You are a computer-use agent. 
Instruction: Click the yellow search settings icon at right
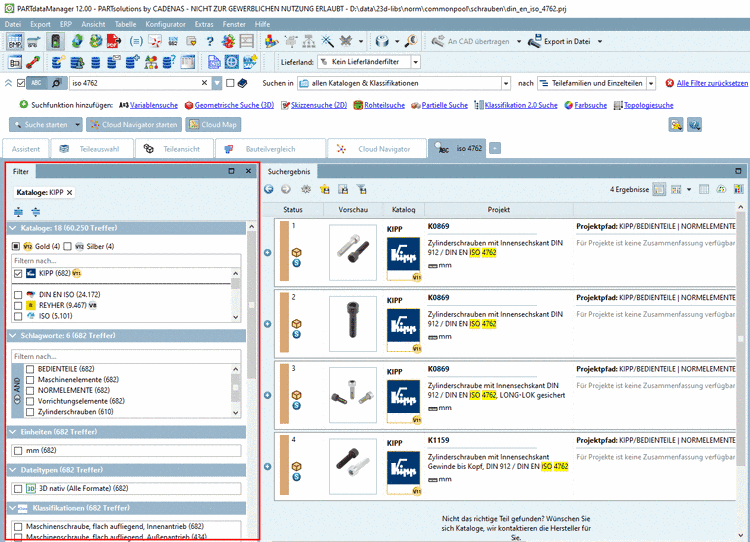click(x=676, y=125)
